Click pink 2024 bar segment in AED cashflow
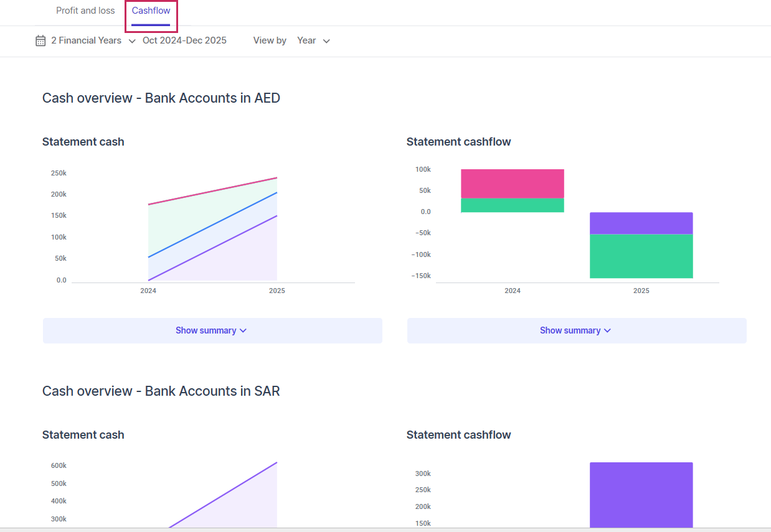The height and width of the screenshot is (532, 771). (x=512, y=184)
